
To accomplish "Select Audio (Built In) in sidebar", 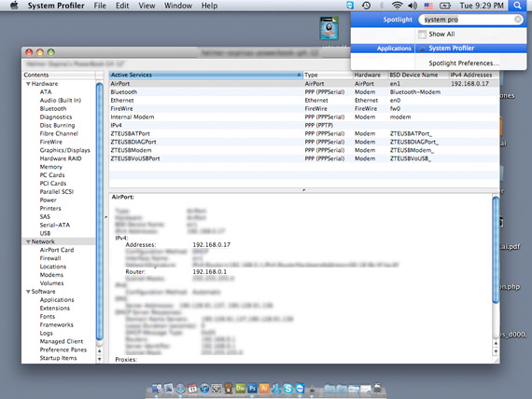I will (x=61, y=101).
